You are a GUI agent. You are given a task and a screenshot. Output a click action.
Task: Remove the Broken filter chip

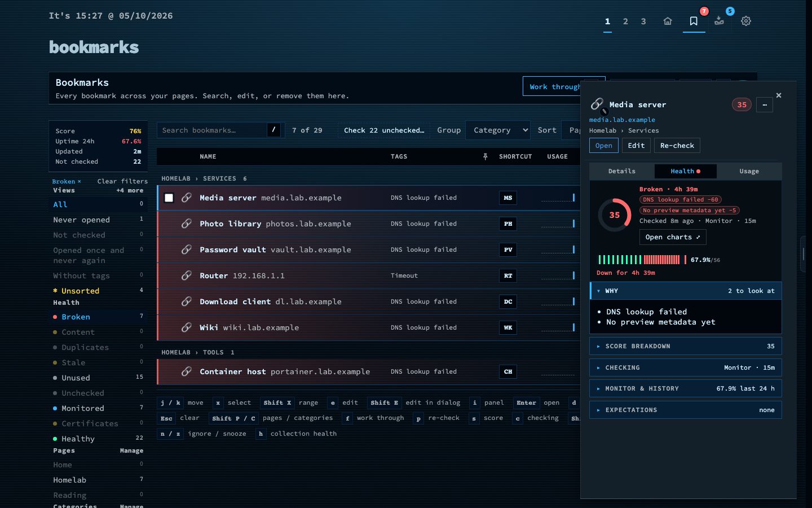coord(80,181)
